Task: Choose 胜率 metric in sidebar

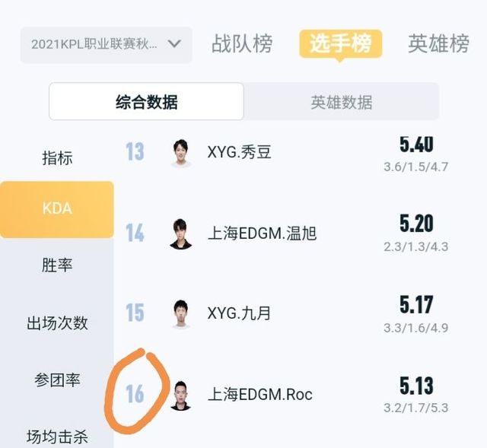Action: [57, 265]
